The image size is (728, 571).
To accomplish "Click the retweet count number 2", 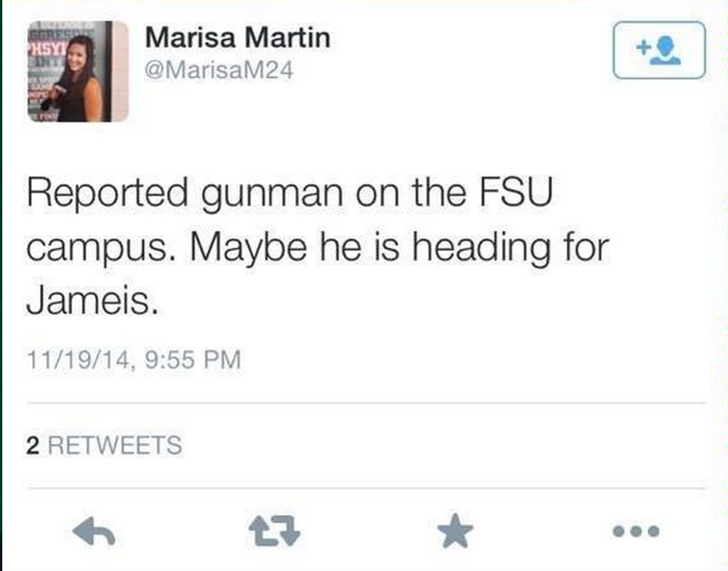I will (32, 446).
